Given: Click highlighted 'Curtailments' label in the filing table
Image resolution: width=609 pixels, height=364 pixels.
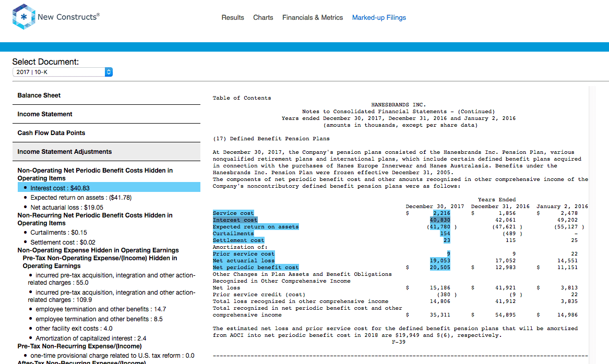Looking at the screenshot, I should [x=233, y=234].
